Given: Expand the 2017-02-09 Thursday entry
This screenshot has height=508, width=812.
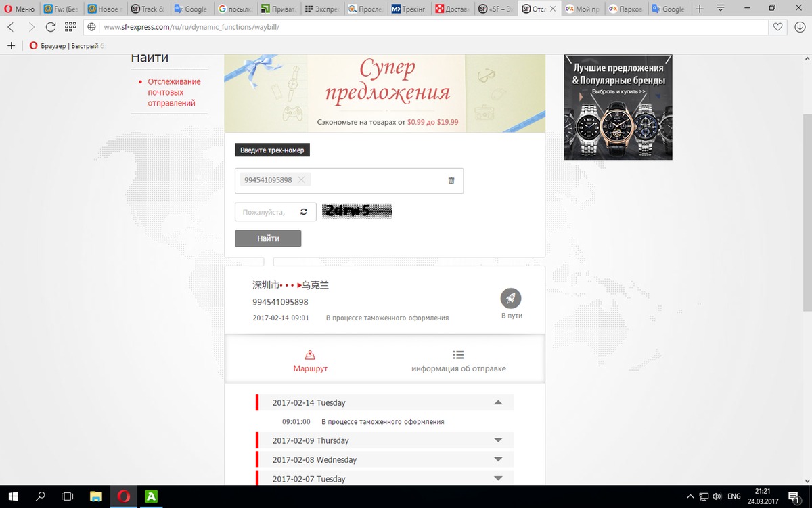Looking at the screenshot, I should (498, 440).
